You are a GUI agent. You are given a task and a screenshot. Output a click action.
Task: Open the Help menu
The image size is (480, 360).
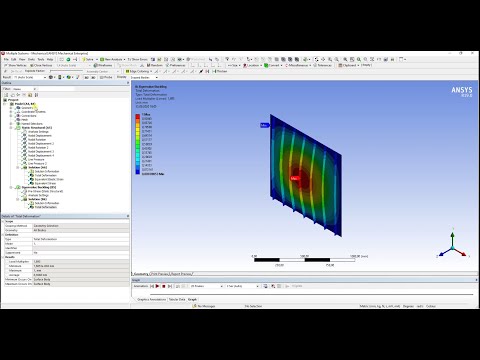pos(50,59)
